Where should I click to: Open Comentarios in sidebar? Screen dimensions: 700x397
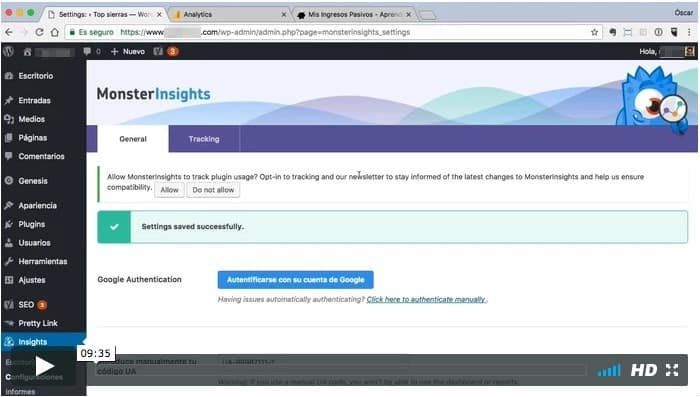43,156
